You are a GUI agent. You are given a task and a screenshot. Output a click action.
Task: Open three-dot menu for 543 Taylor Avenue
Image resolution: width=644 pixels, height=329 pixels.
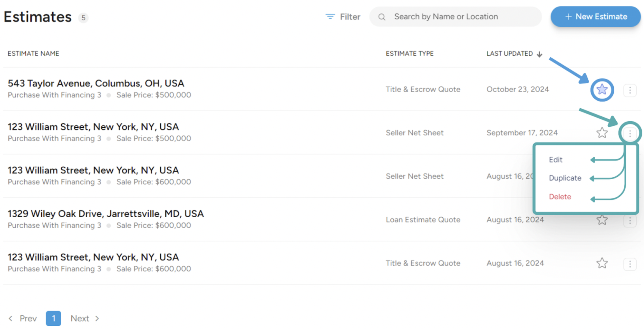click(x=630, y=90)
